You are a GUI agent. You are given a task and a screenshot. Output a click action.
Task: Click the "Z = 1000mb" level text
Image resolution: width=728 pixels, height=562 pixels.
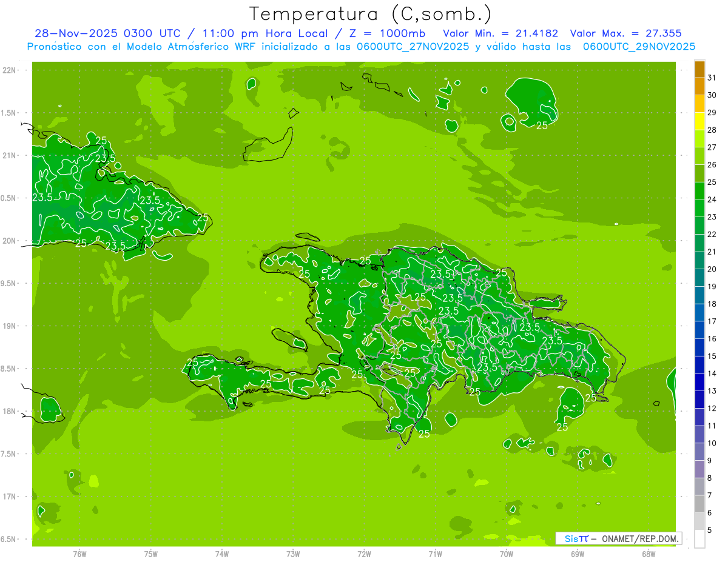[x=388, y=33]
